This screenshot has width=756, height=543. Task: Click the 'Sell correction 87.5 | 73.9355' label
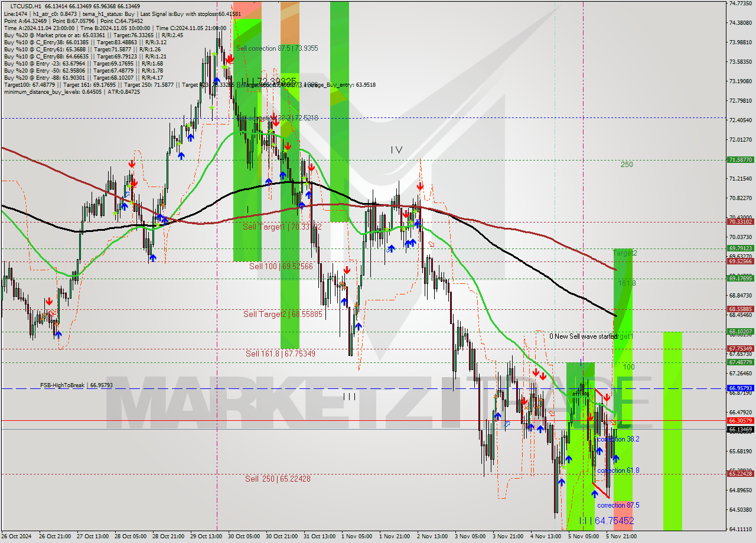(x=277, y=48)
